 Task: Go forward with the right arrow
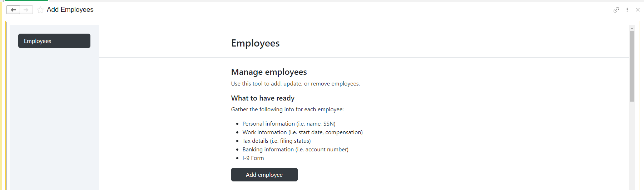(26, 10)
